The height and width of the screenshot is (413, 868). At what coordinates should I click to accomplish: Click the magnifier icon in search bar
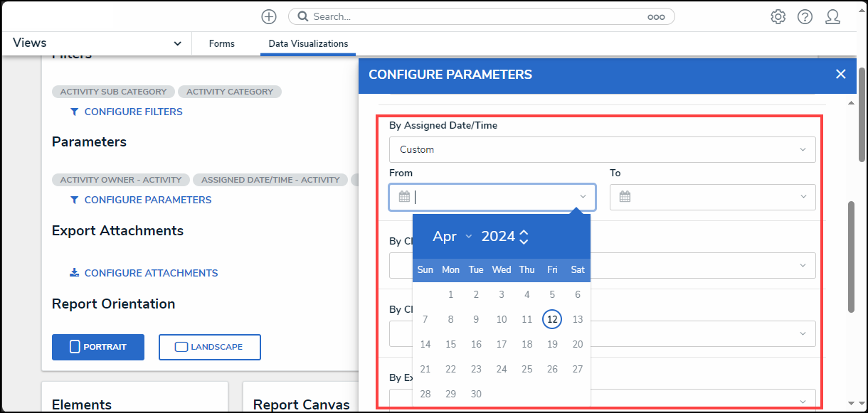click(x=302, y=16)
